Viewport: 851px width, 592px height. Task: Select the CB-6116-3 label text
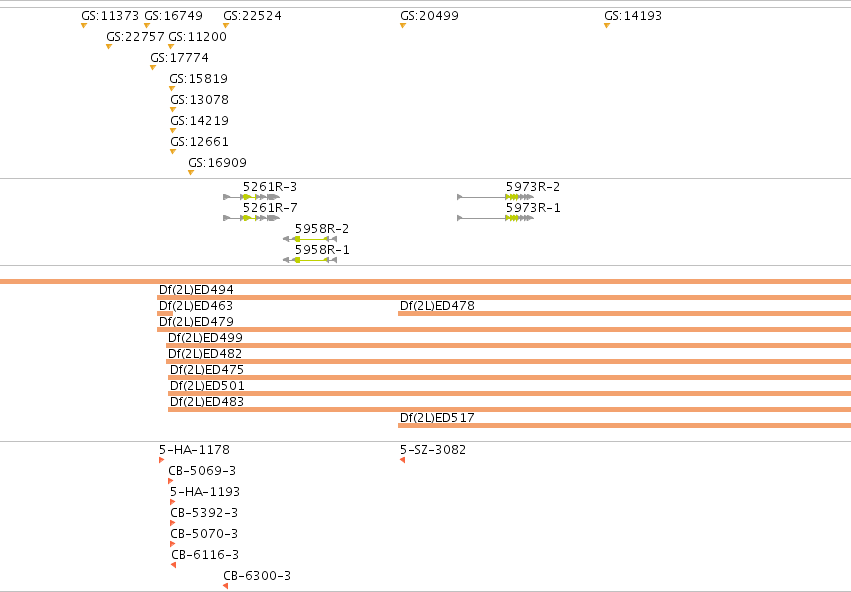point(205,555)
